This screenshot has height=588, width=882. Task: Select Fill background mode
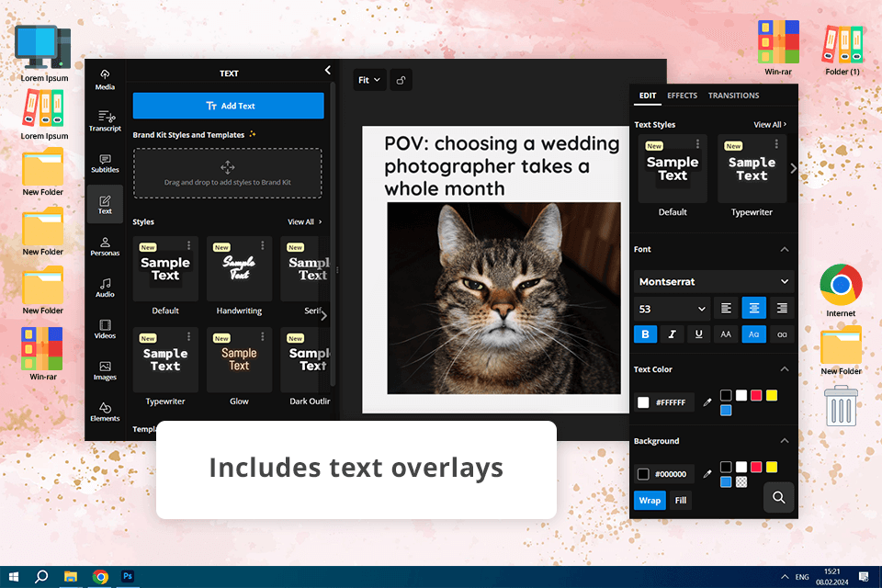pyautogui.click(x=681, y=500)
